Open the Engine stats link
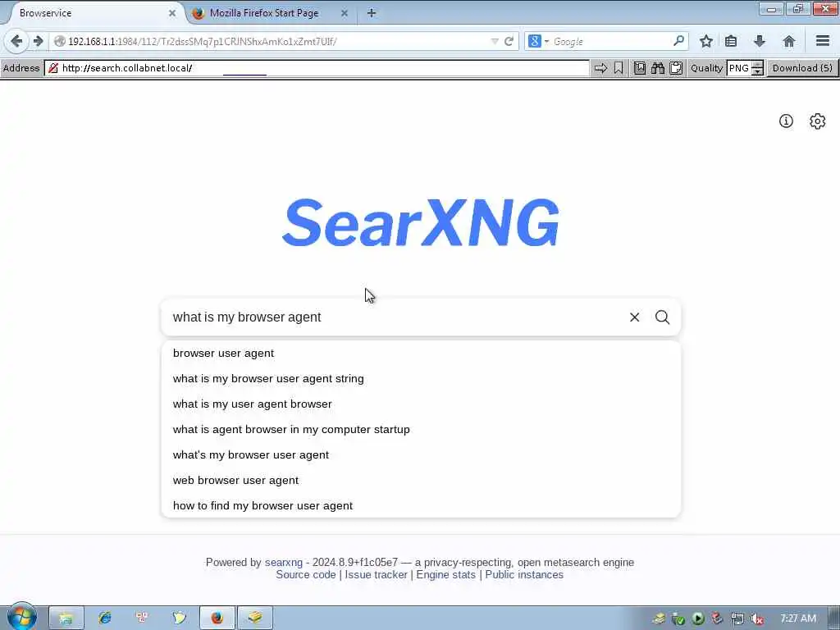Screen dimensions: 840x630 tap(445, 575)
